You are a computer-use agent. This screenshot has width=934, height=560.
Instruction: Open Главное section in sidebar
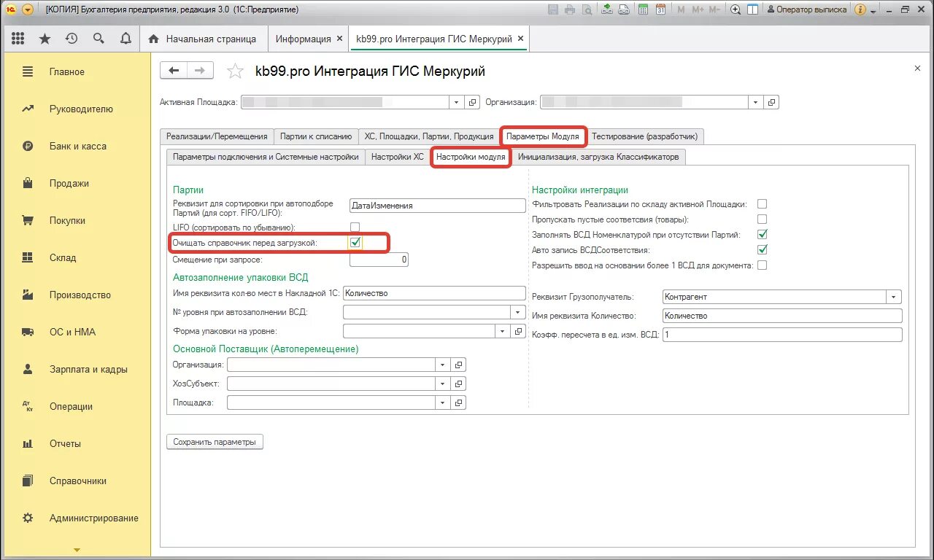click(x=67, y=71)
